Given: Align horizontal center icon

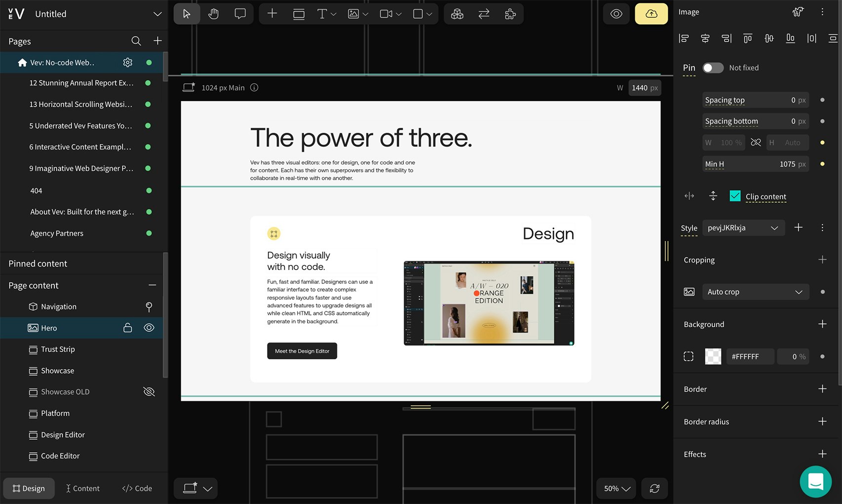Looking at the screenshot, I should click(x=705, y=39).
